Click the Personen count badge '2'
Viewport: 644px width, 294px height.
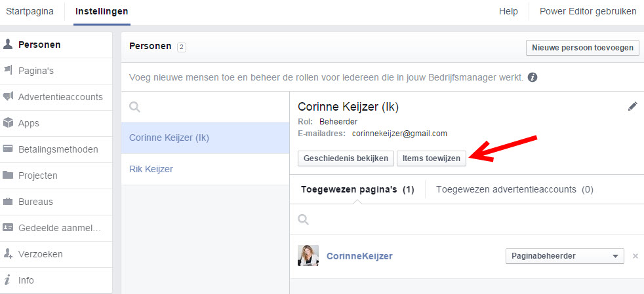tap(182, 47)
